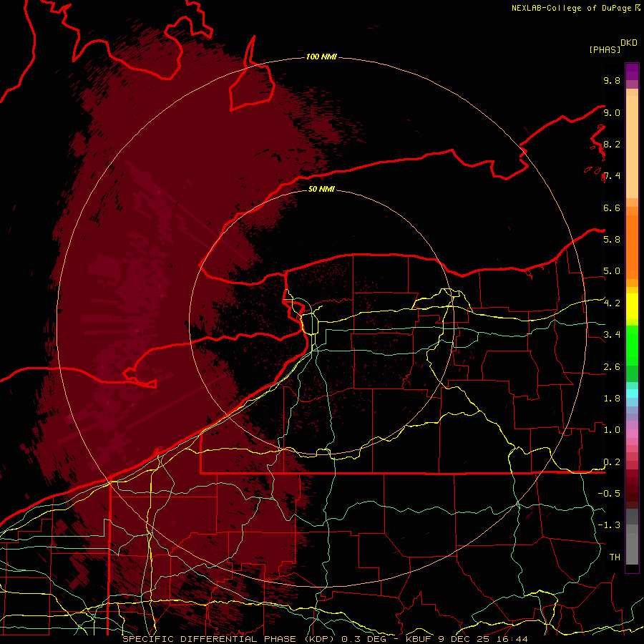Viewport: 644px width, 644px height.
Task: Select the 7.4 legend value
Action: 612,176
